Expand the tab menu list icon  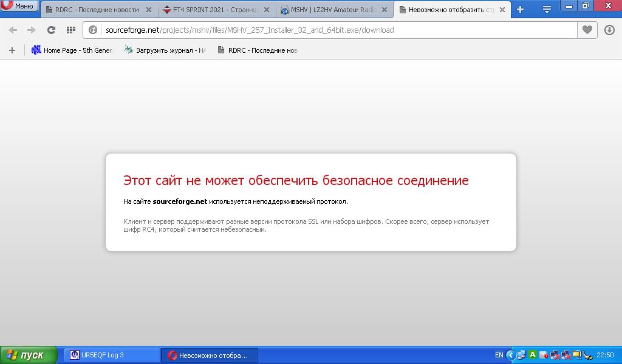pyautogui.click(x=547, y=10)
